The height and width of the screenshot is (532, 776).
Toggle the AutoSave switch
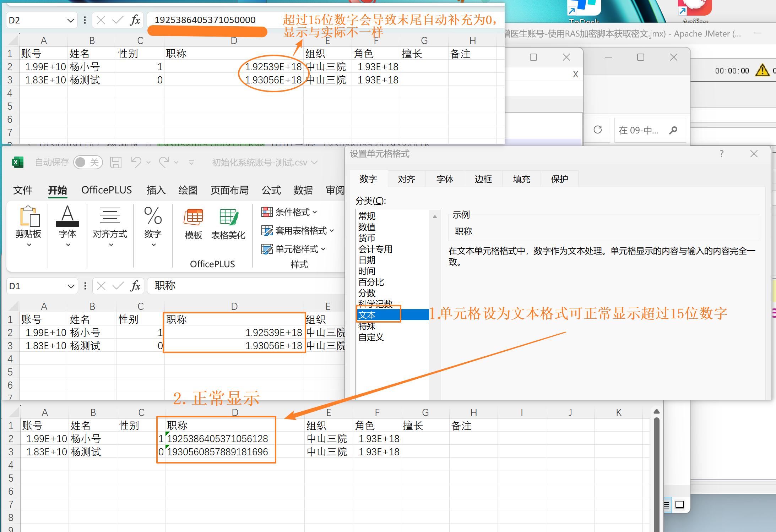[87, 163]
